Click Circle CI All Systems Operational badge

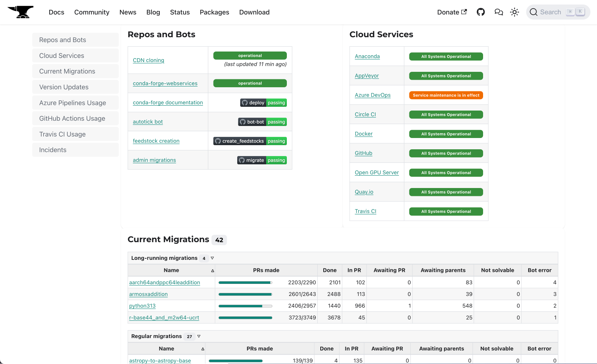446,115
